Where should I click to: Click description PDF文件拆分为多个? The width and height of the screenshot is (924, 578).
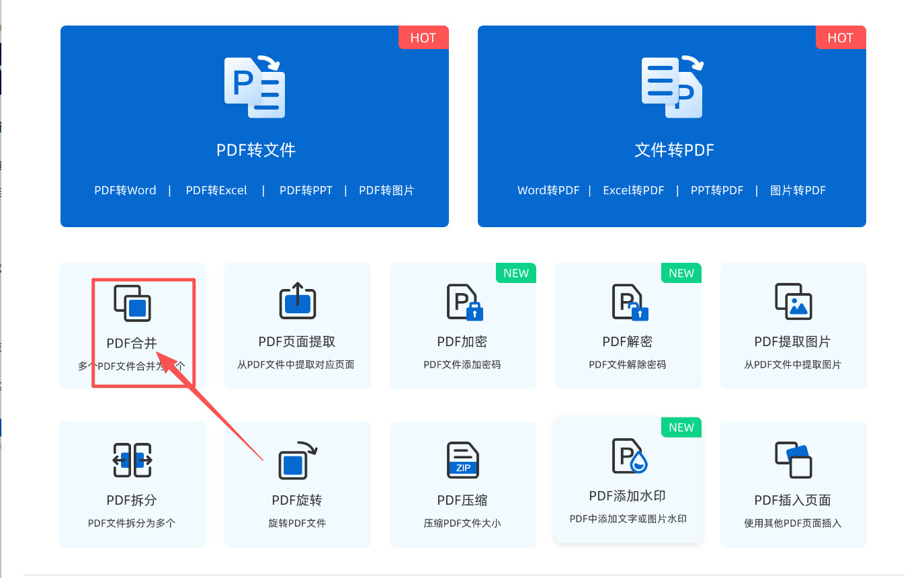click(x=132, y=523)
